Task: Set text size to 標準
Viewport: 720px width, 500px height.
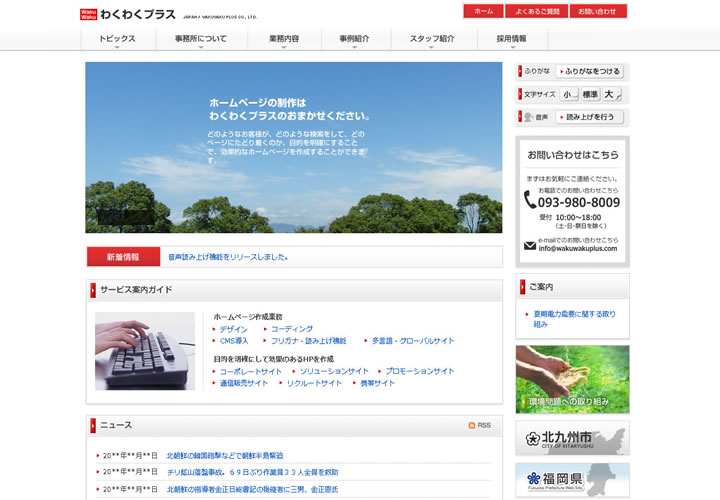Action: pos(591,94)
